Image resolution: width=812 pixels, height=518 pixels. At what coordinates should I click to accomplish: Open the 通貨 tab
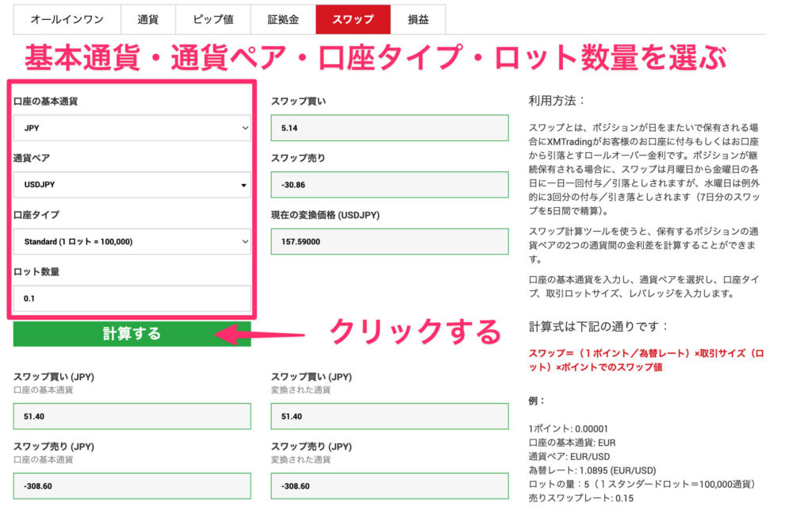[147, 19]
